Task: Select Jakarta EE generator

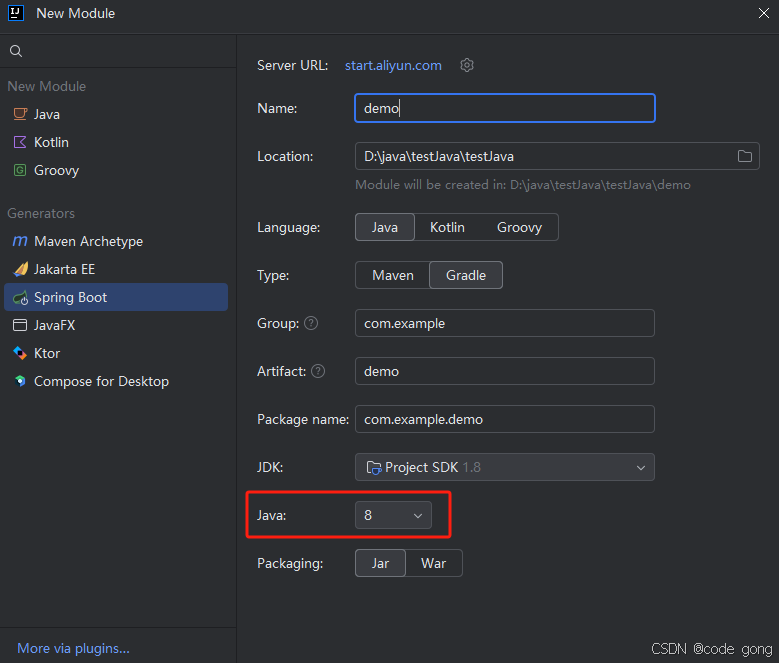Action: tap(116, 269)
